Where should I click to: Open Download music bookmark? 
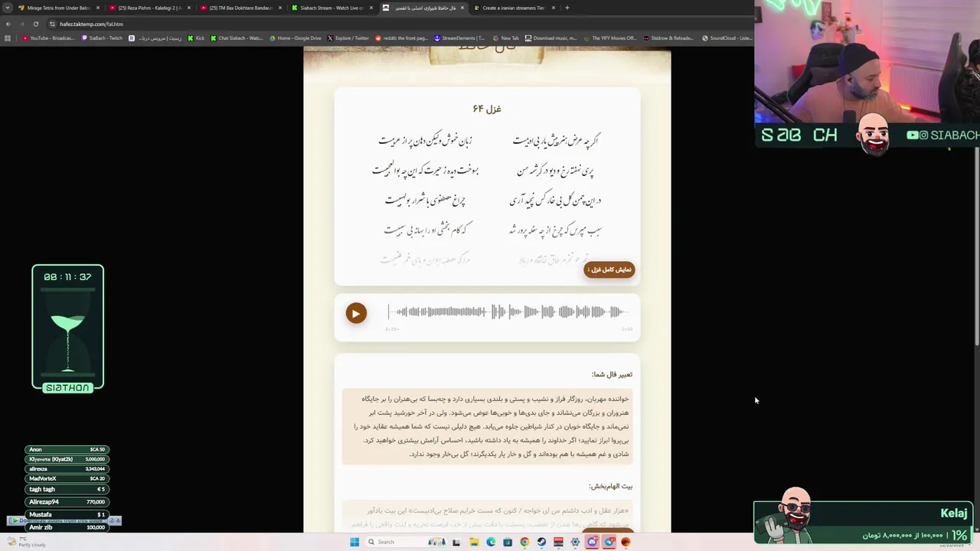551,38
